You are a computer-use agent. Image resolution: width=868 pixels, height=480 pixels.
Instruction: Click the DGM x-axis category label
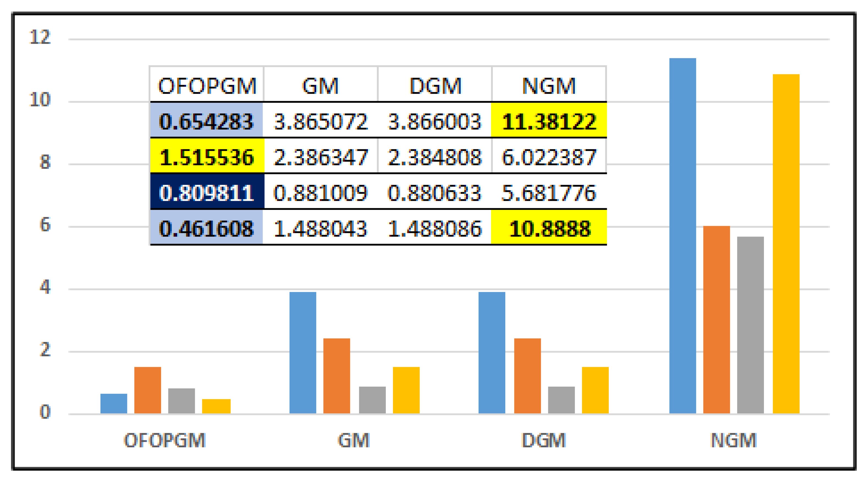[543, 440]
